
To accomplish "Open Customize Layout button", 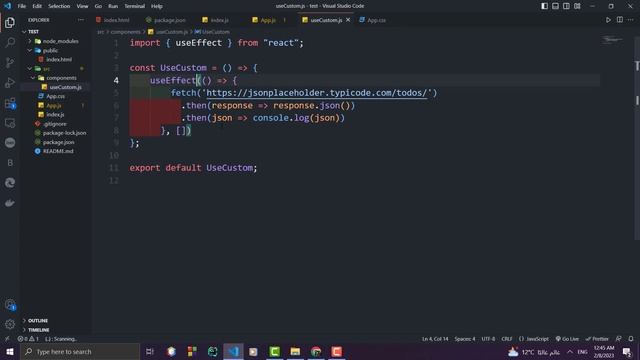I will [x=577, y=6].
